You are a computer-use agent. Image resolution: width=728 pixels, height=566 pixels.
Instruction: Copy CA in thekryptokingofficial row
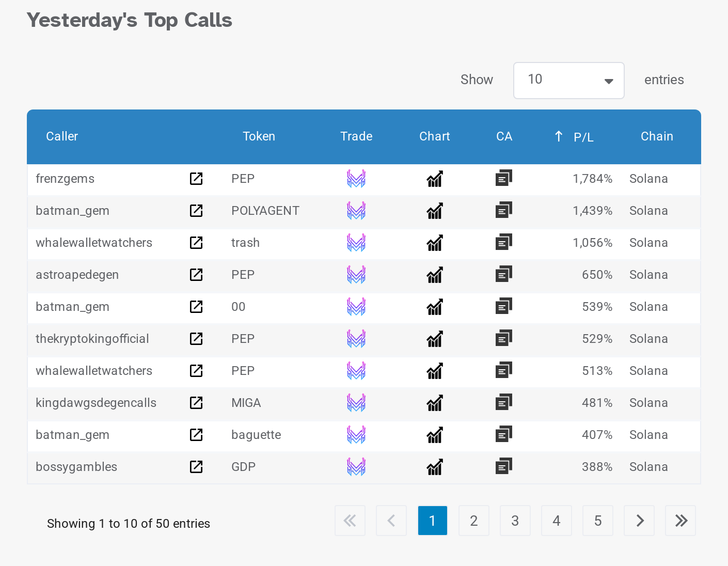[503, 338]
